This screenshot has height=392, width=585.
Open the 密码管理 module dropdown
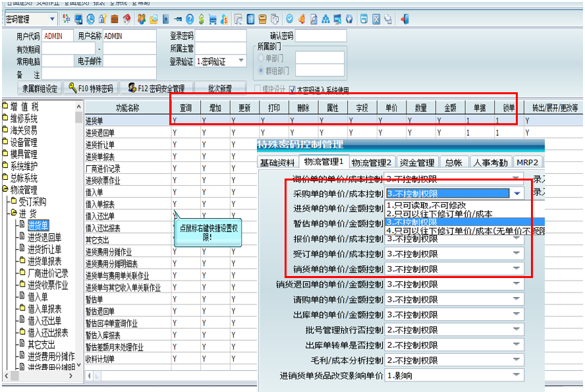pos(52,18)
